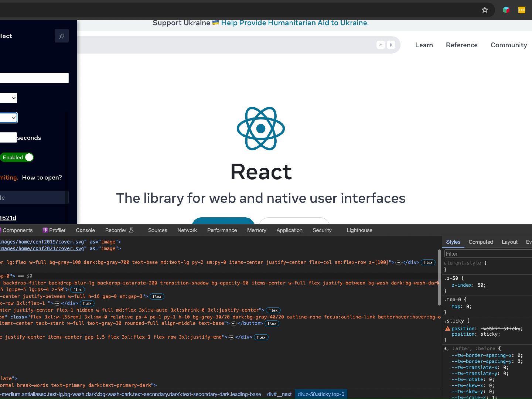The width and height of the screenshot is (532, 399).
Task: Click the React Components tab icon
Action: coord(1,230)
